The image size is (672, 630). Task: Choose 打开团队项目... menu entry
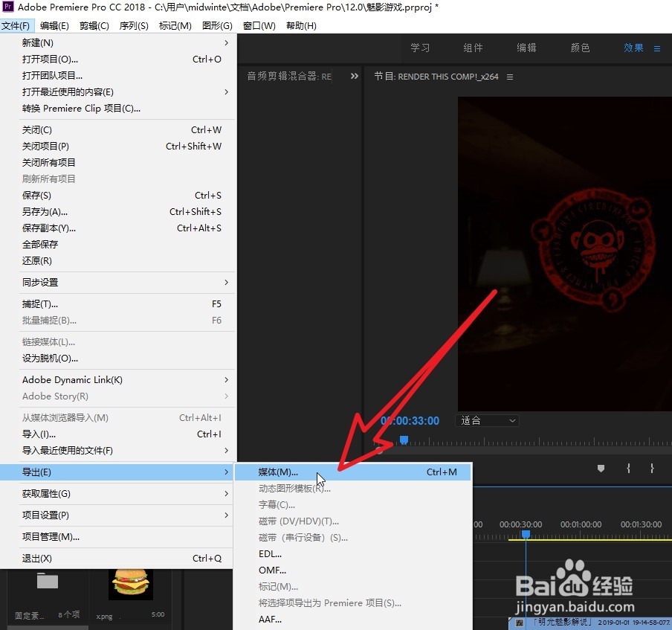point(118,75)
